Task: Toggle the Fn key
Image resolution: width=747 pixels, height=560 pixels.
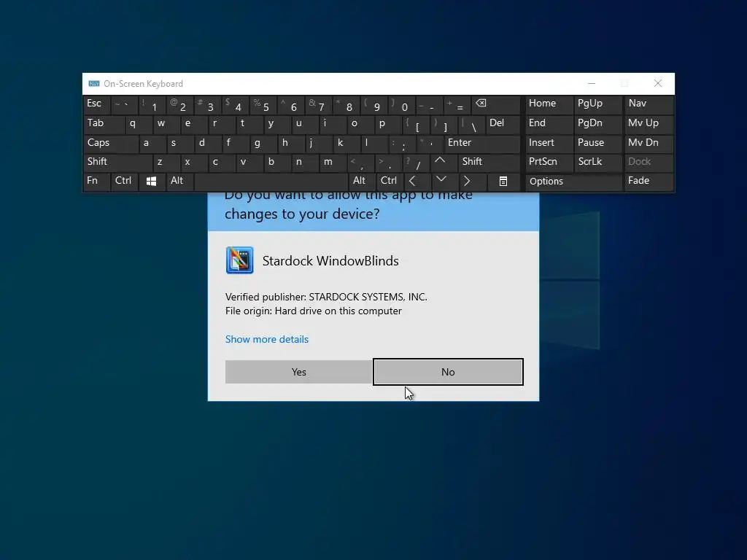Action: pyautogui.click(x=97, y=182)
